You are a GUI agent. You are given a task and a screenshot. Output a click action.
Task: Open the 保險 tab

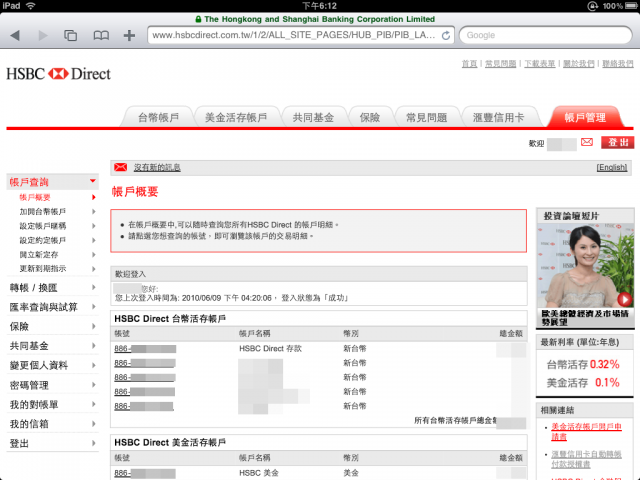[x=369, y=118]
